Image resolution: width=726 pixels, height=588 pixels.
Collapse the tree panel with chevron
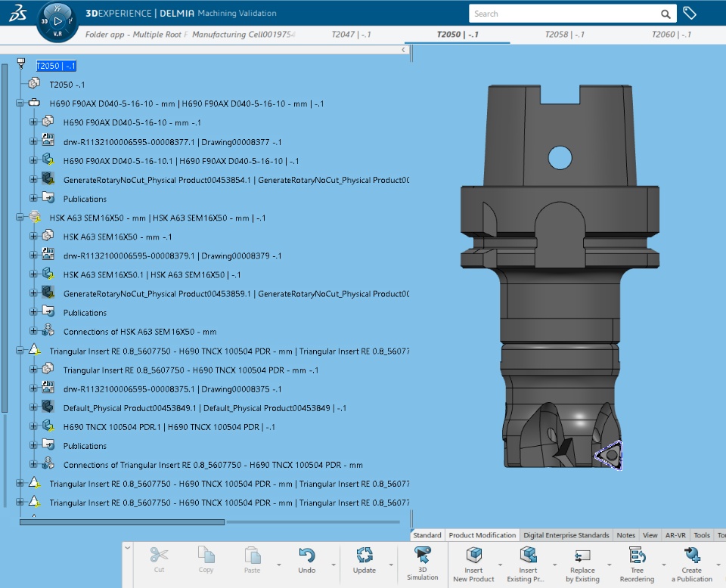(x=403, y=50)
